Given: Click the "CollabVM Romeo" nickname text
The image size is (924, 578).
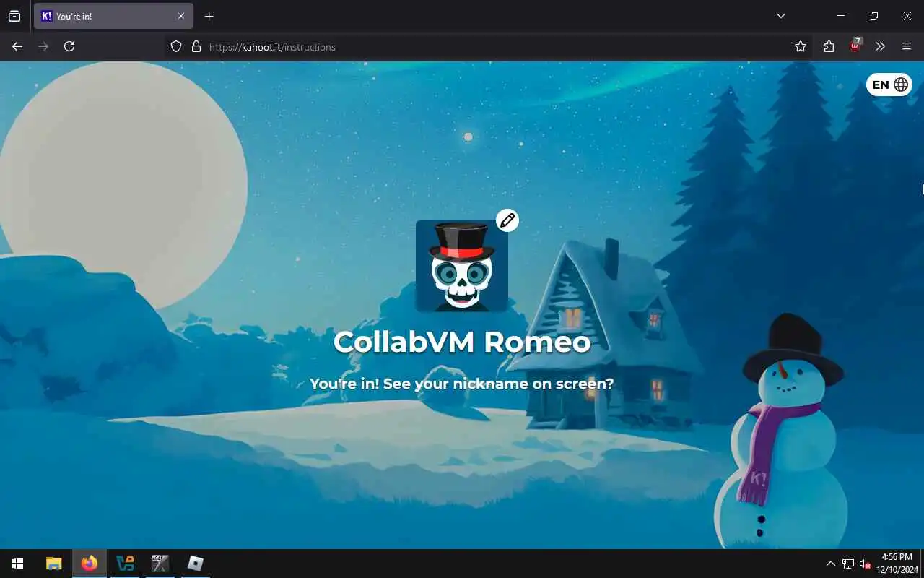Looking at the screenshot, I should click(x=462, y=342).
